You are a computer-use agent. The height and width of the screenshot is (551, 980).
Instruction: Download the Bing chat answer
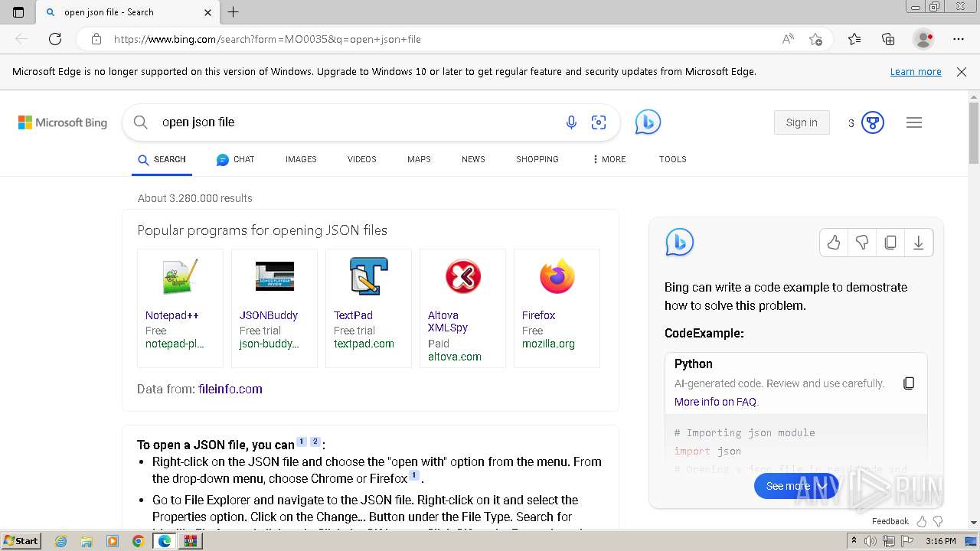pos(918,243)
